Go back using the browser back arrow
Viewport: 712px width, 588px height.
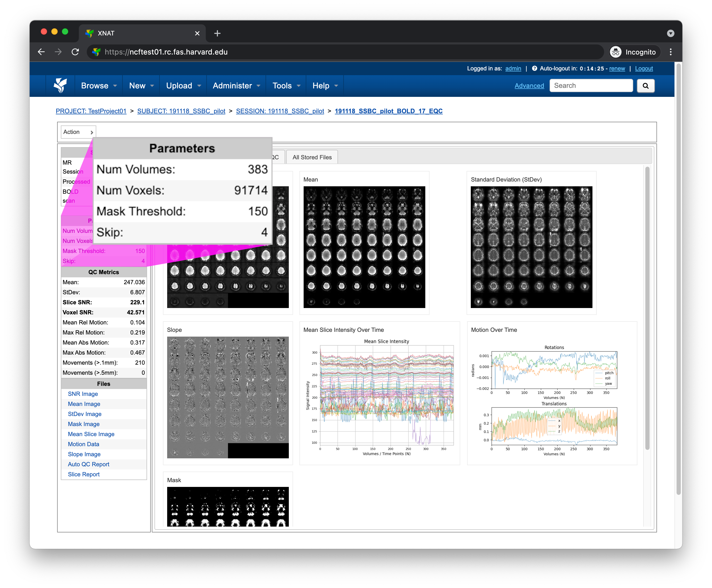coord(41,52)
